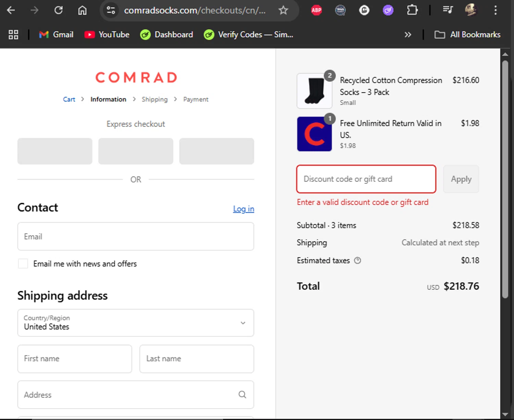Screen dimensions: 514x420
Task: Click the 'Calculated at next step' text
Action: (440, 243)
